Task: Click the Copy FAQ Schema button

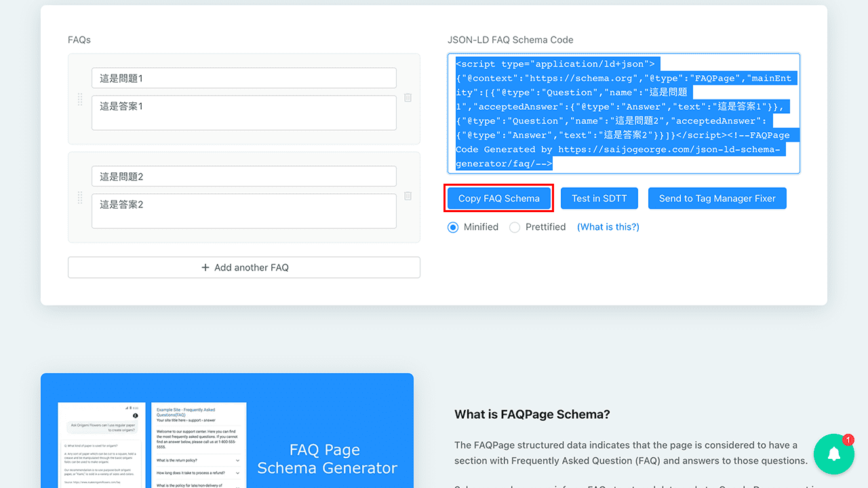Action: (x=498, y=198)
